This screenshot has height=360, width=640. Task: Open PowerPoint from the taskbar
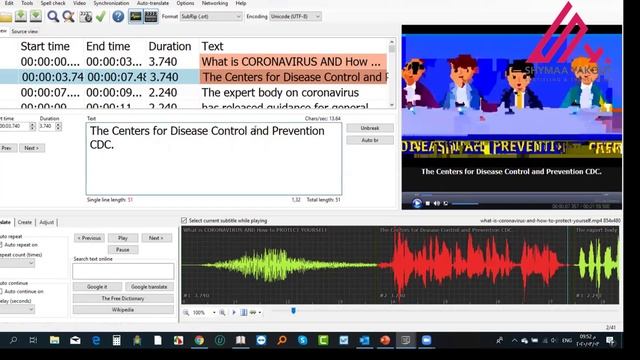point(385,340)
